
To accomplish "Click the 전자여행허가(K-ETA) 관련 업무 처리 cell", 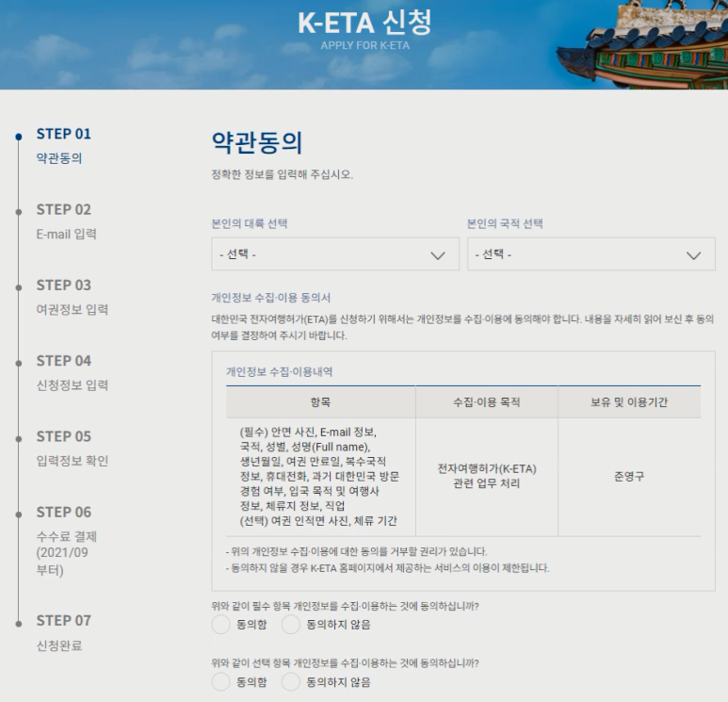I will 487,476.
